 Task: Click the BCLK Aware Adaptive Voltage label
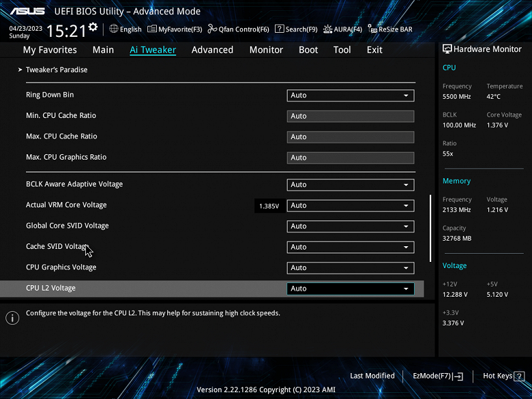tap(74, 184)
